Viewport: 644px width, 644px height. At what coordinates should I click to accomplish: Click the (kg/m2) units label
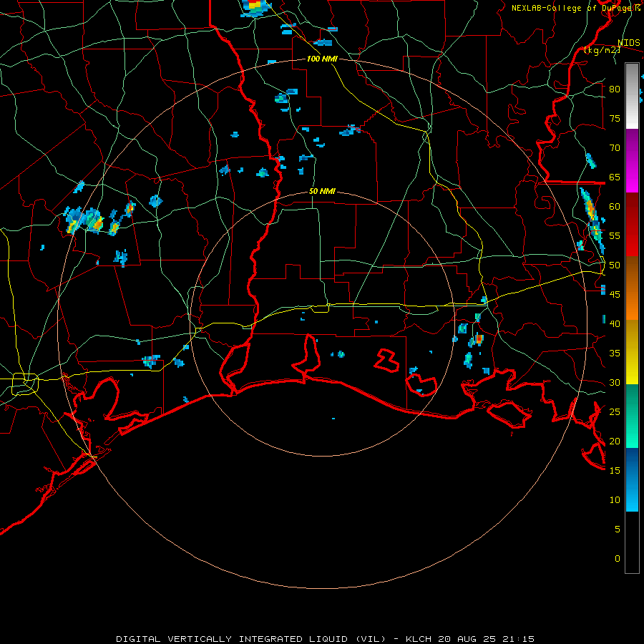[602, 50]
